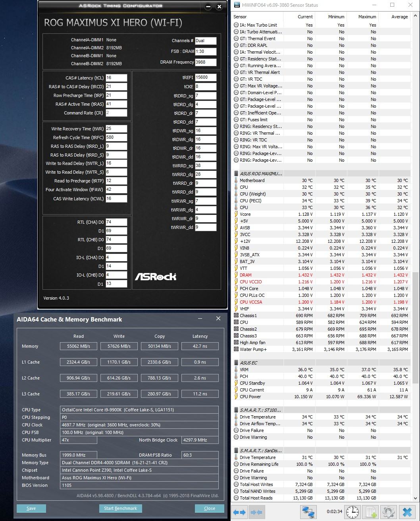
Task: Click the Memory Read result 55062 MB/s
Action: (78, 346)
